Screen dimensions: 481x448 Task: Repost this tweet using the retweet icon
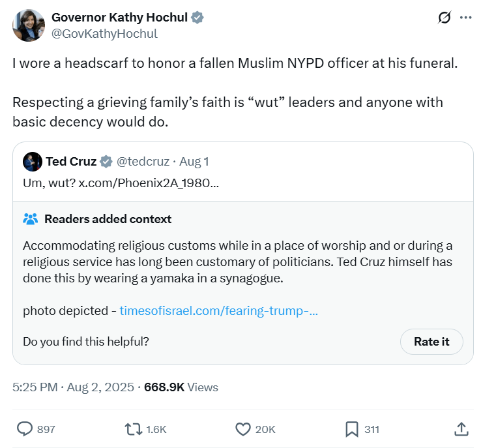tap(133, 428)
